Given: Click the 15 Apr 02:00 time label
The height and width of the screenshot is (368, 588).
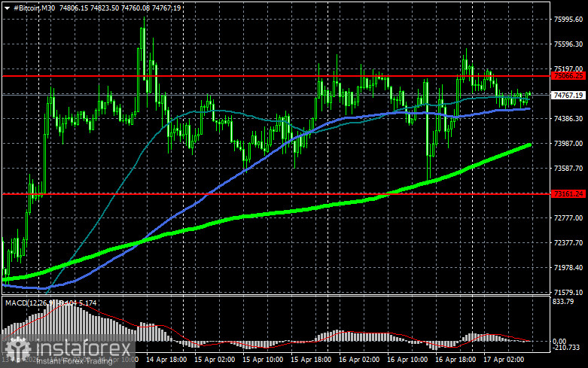Looking at the screenshot, I should [215, 360].
